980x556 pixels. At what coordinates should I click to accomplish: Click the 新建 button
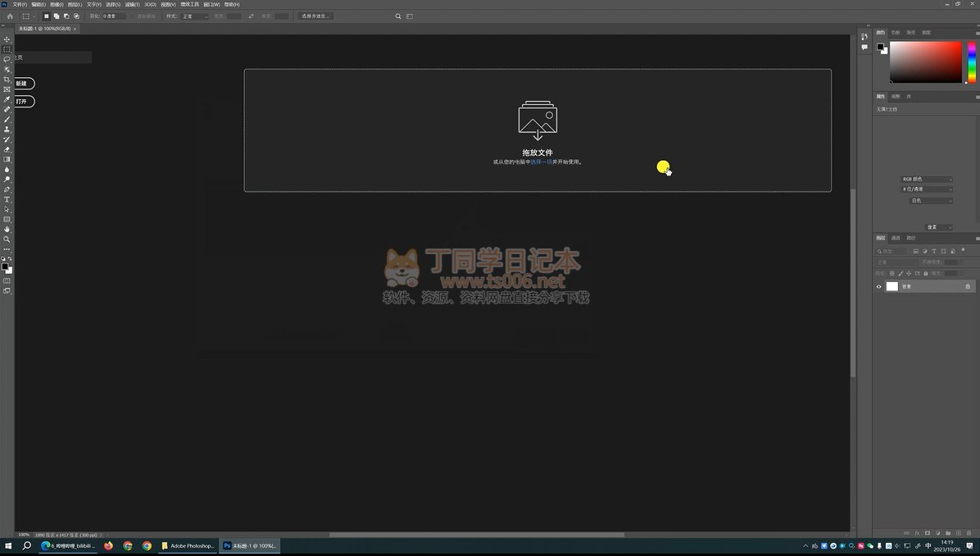tap(22, 84)
